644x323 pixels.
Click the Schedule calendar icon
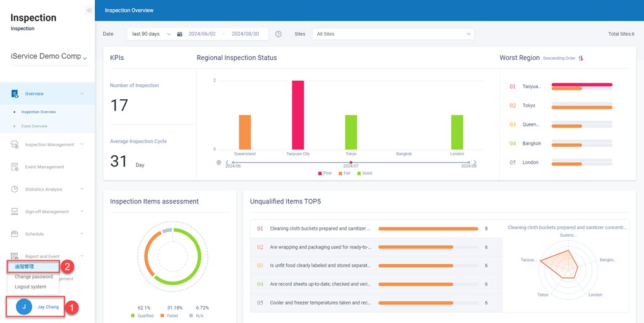tap(15, 234)
